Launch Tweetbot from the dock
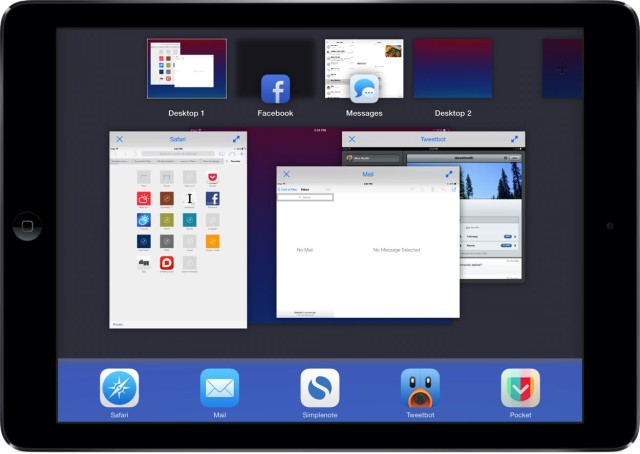 [420, 388]
